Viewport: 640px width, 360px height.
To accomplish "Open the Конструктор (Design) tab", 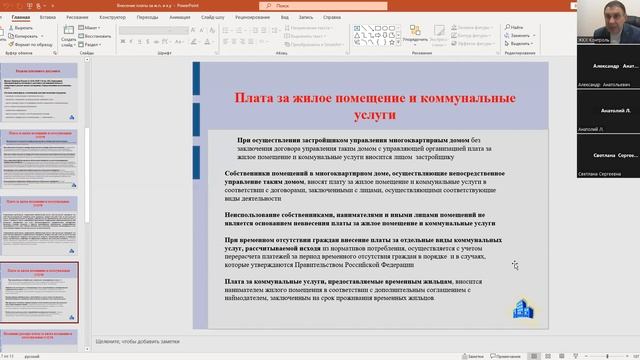I will point(113,17).
